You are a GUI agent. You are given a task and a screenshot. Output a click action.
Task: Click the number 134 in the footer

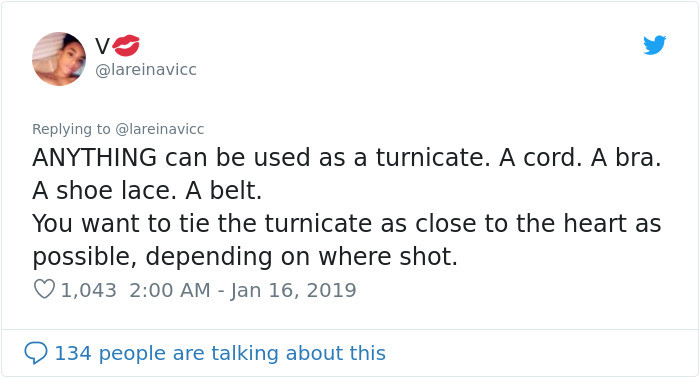click(x=73, y=353)
